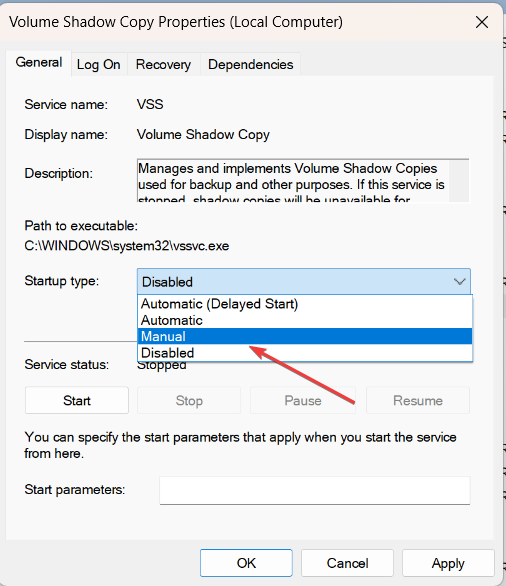Image resolution: width=506 pixels, height=586 pixels.
Task: Start the VSS service
Action: pos(77,400)
